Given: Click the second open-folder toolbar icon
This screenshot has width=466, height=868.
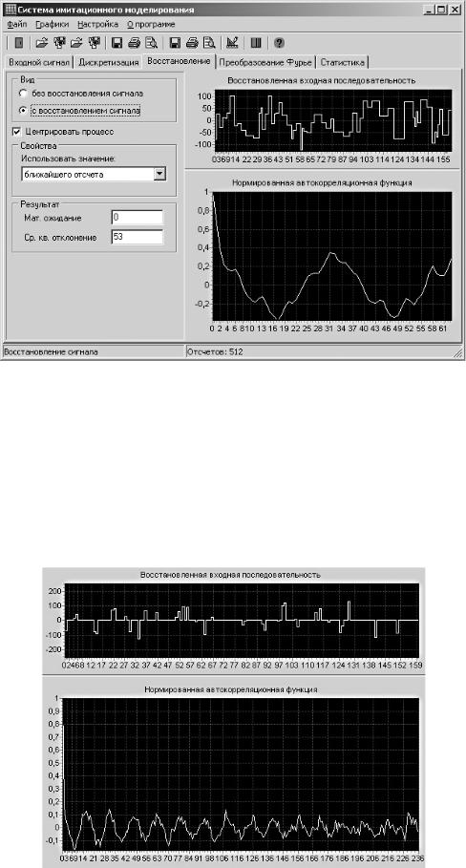Looking at the screenshot, I should point(77,43).
